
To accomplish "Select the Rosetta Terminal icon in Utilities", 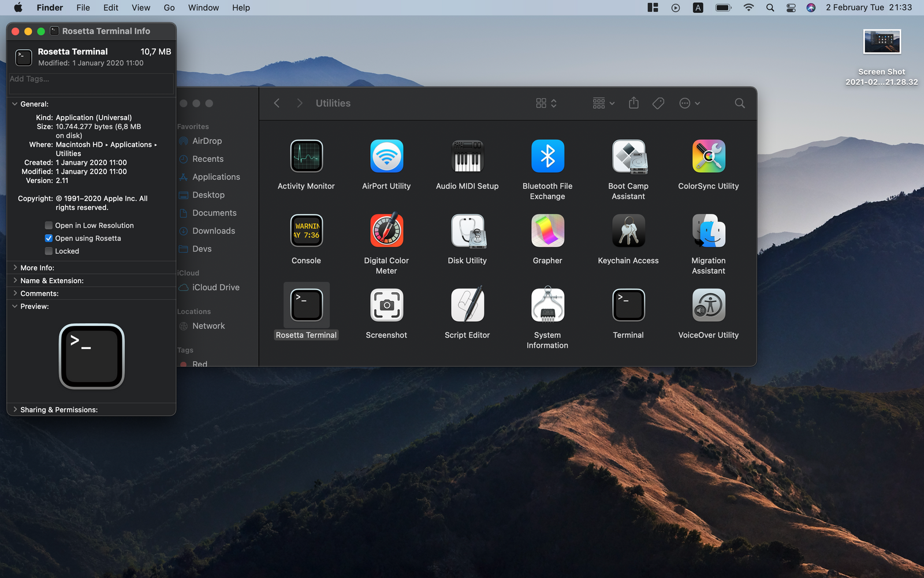I will [x=306, y=305].
